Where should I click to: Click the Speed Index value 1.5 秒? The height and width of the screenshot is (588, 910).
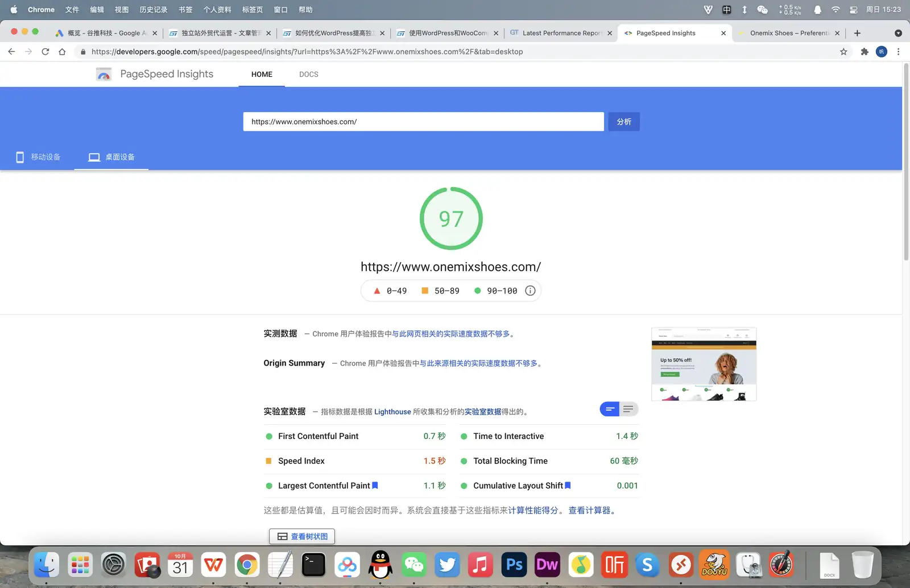click(435, 461)
